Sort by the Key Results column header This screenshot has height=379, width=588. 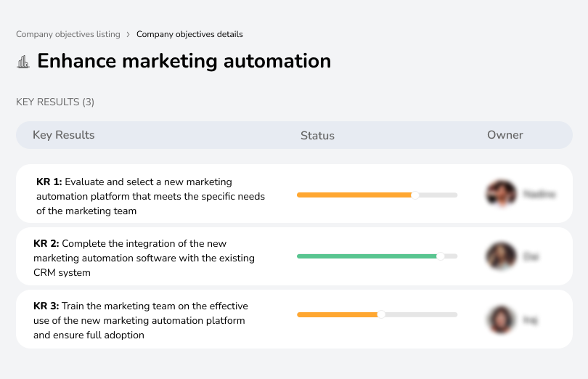tap(63, 135)
